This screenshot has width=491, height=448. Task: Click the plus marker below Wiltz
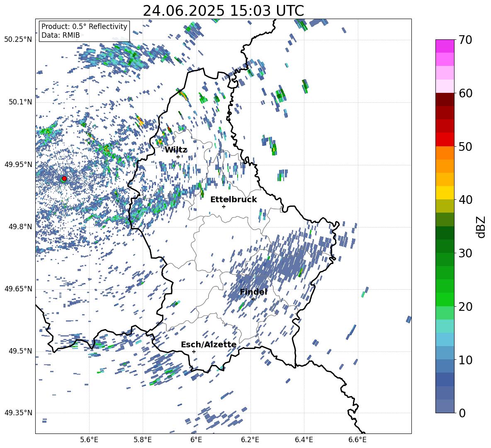click(x=178, y=157)
